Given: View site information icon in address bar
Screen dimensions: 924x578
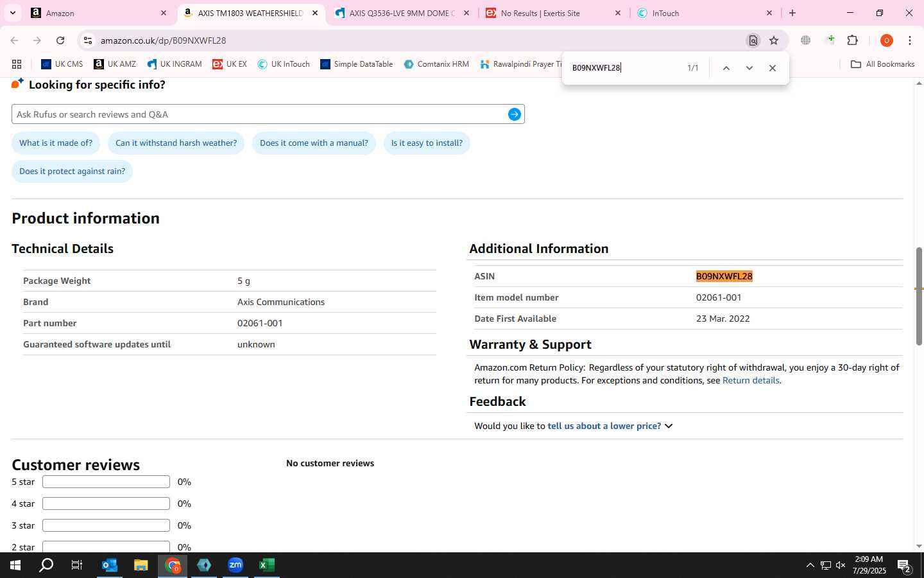Looking at the screenshot, I should click(x=88, y=40).
